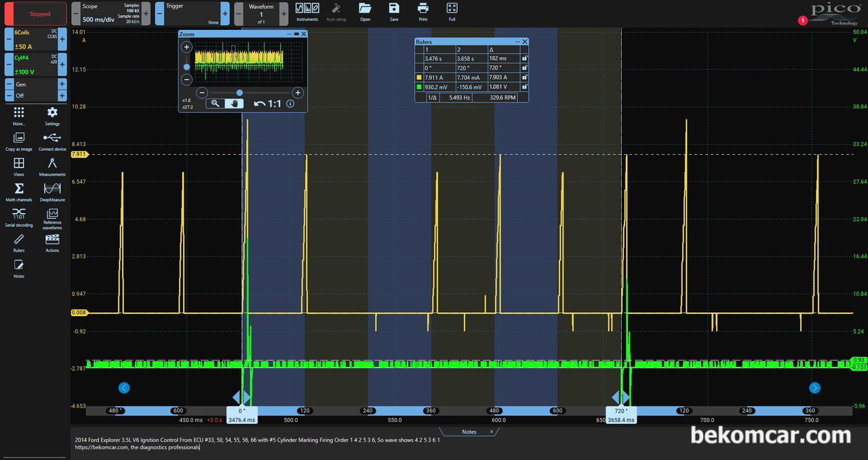The image size is (868, 460).
Task: Click Trigger minus button
Action: pyautogui.click(x=159, y=14)
